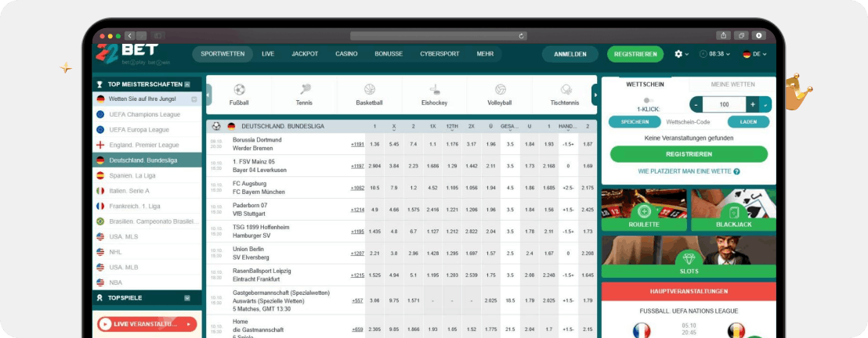Open the stake options dropdown arrow
This screenshot has width=868, height=338.
pyautogui.click(x=765, y=105)
